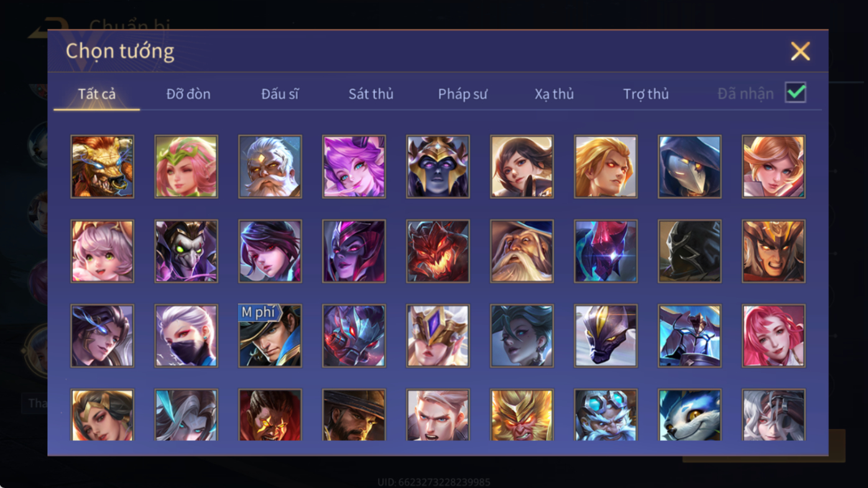Viewport: 868px width, 488px height.
Task: Select the red flaming demon face hero
Action: click(438, 251)
